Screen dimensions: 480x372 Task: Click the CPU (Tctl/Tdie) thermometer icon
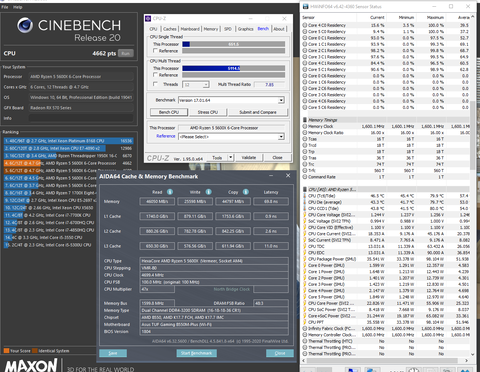(x=305, y=196)
